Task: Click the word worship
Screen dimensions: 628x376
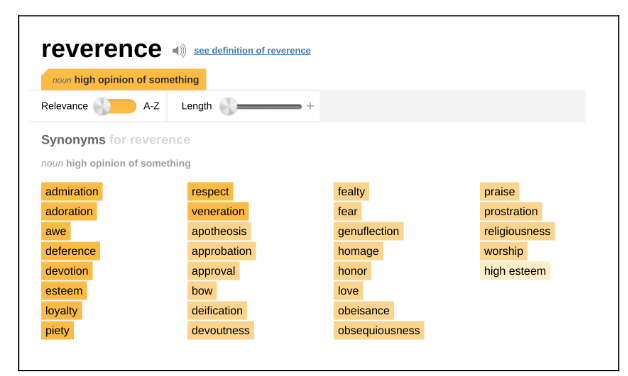Action: [x=504, y=251]
